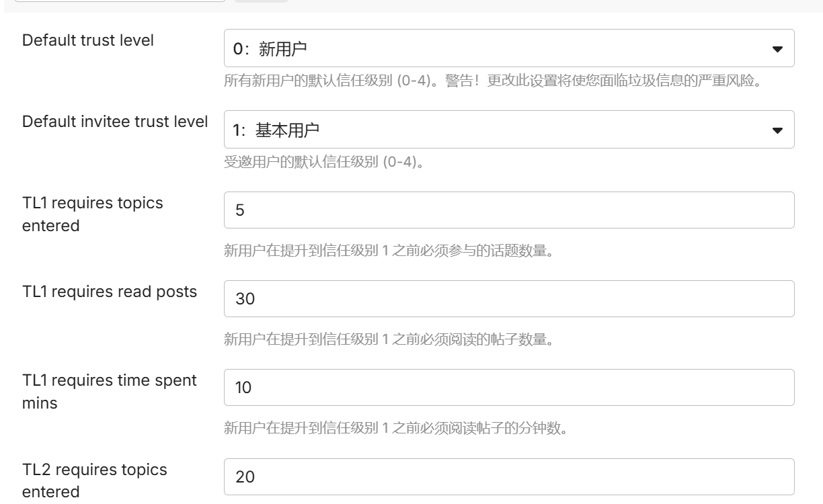
Task: Focus the TL1 requires read posts field
Action: click(x=508, y=299)
